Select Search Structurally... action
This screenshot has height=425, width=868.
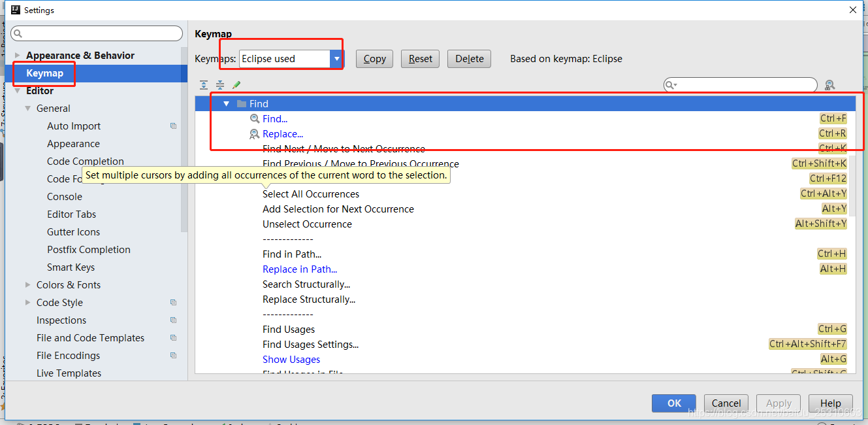pyautogui.click(x=306, y=284)
